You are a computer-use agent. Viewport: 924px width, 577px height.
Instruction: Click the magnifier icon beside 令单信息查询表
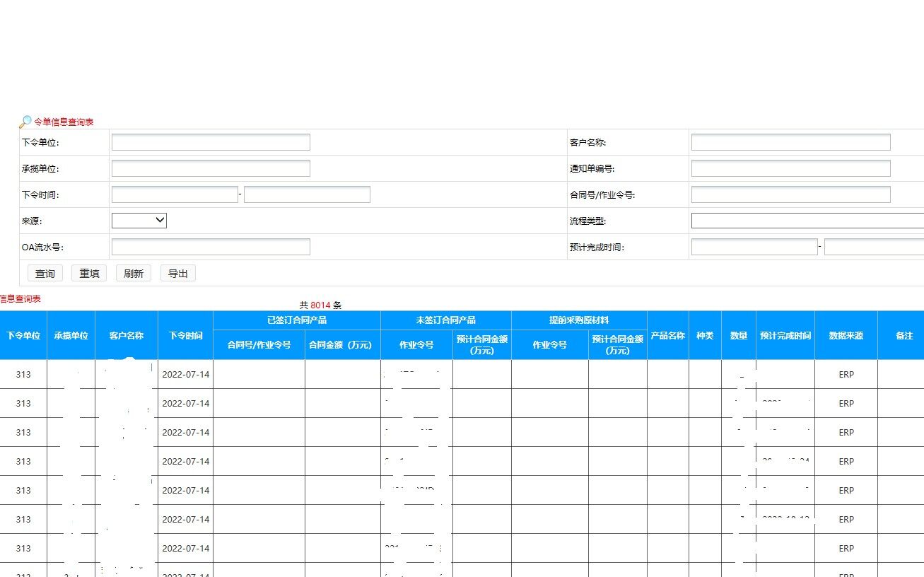tap(25, 122)
